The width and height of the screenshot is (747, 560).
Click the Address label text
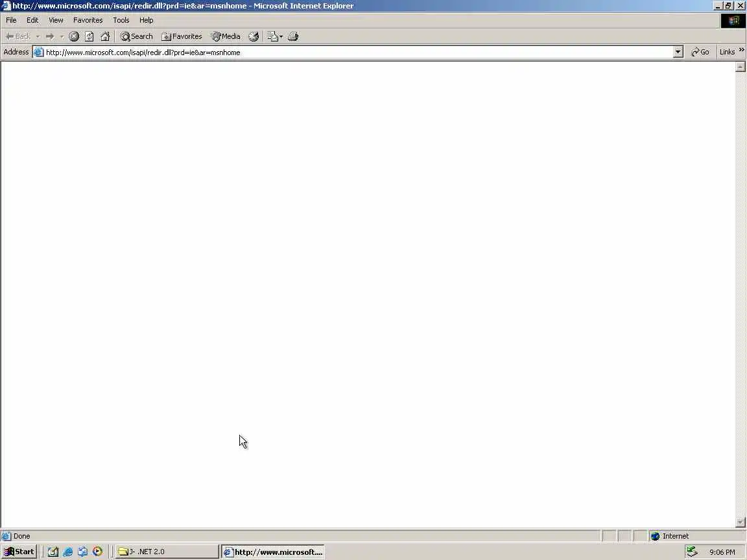(x=16, y=52)
